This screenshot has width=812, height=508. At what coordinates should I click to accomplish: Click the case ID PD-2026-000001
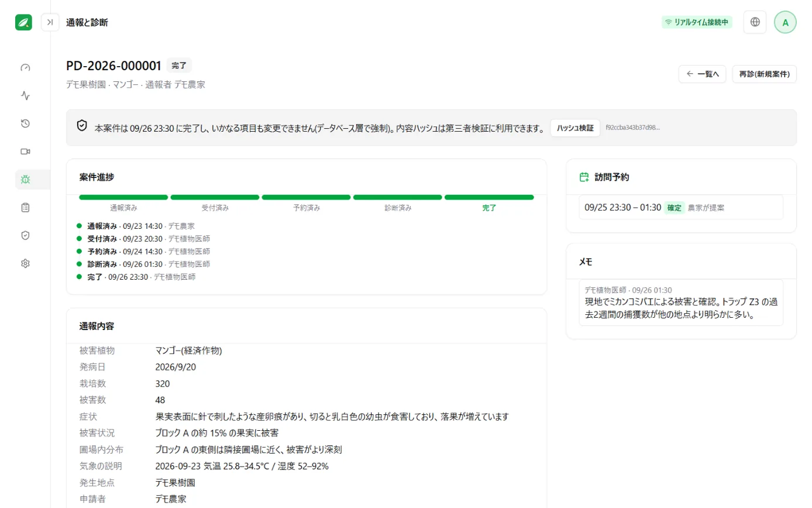tap(113, 66)
